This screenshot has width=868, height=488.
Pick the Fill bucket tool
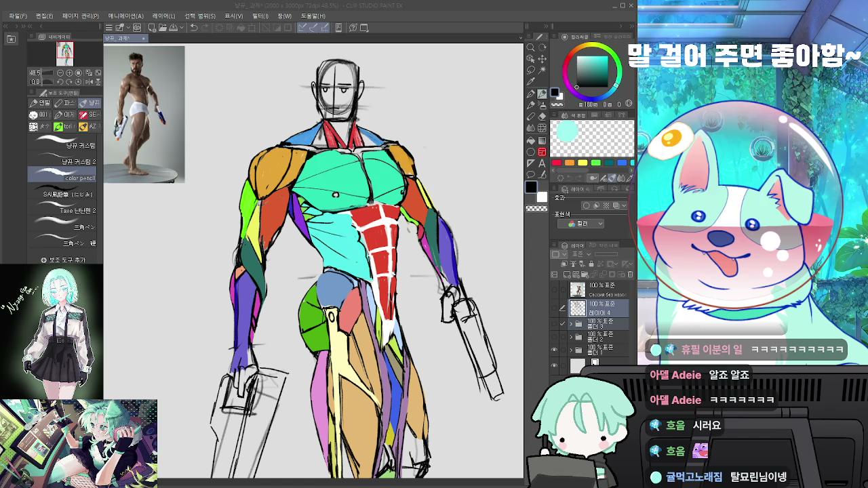click(x=531, y=140)
